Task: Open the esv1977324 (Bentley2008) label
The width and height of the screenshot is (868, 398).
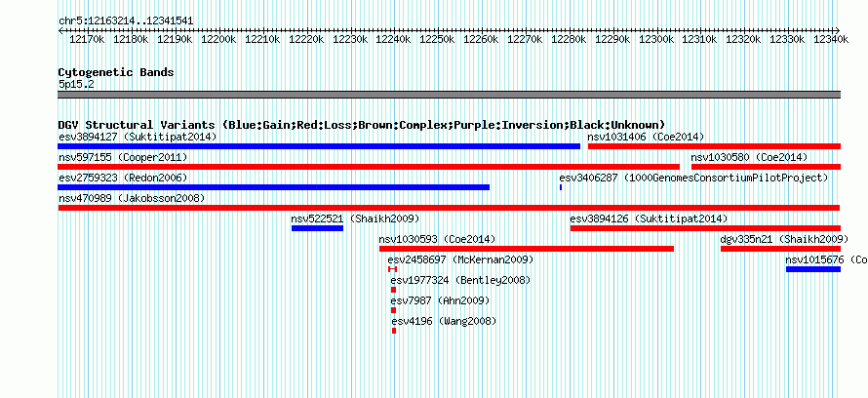Action: [x=460, y=280]
